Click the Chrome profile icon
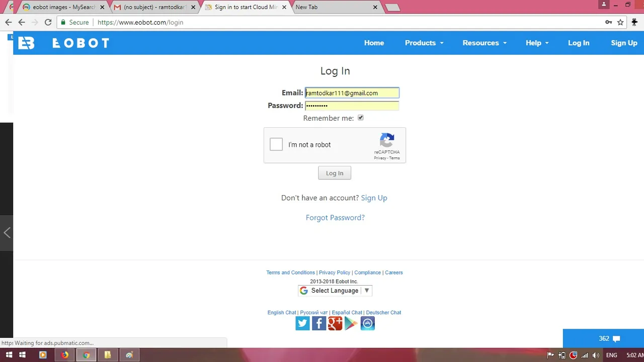 point(604,5)
